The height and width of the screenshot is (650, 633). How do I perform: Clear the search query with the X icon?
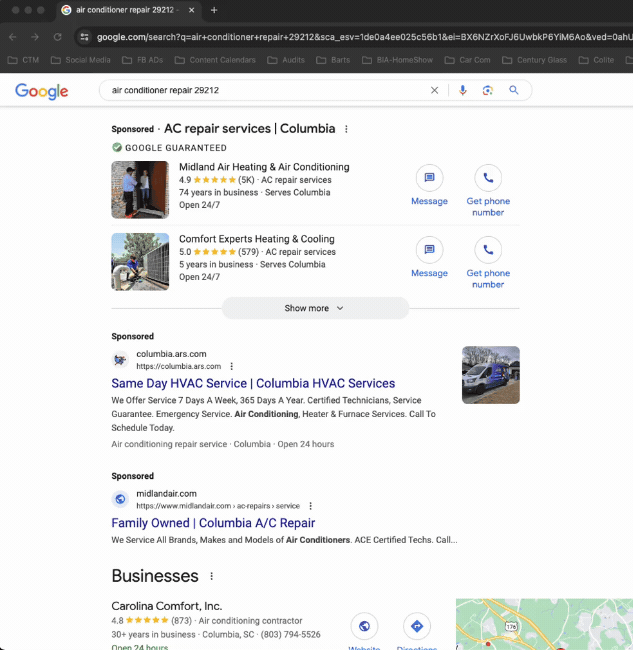(434, 90)
